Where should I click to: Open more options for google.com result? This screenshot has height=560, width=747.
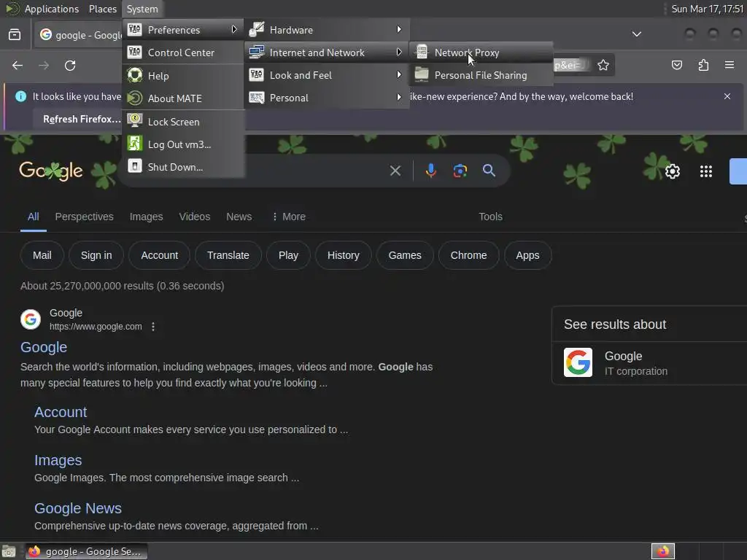click(x=153, y=327)
